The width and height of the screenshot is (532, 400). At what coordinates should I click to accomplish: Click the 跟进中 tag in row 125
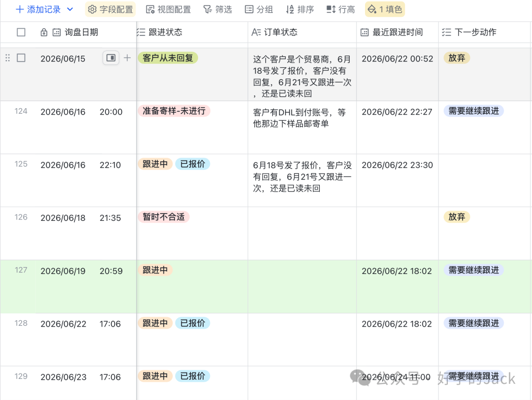click(155, 164)
